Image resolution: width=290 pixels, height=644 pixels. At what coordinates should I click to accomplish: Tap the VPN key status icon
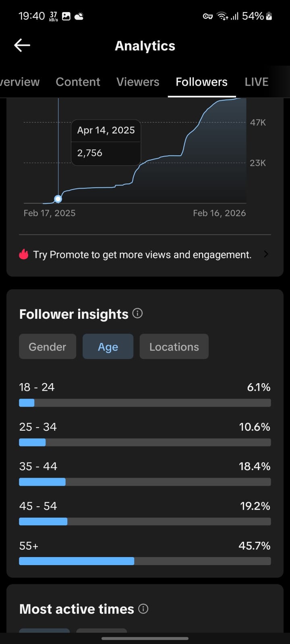[207, 17]
